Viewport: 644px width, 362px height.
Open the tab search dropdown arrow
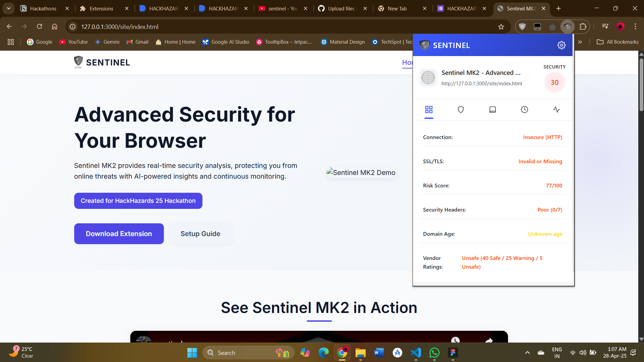tap(9, 8)
